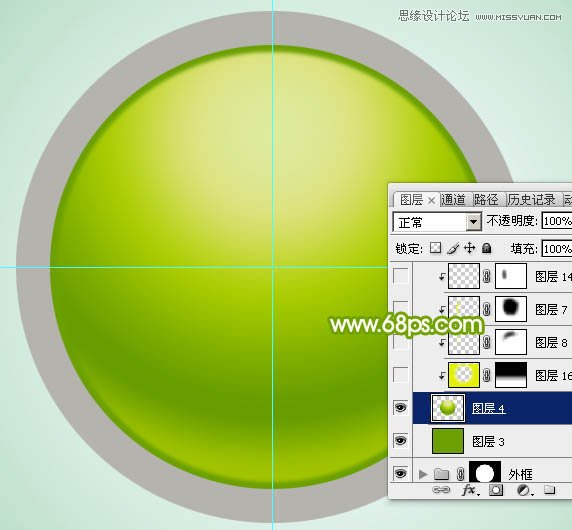Toggle lock transparent pixels icon
The image size is (572, 530).
[435, 248]
